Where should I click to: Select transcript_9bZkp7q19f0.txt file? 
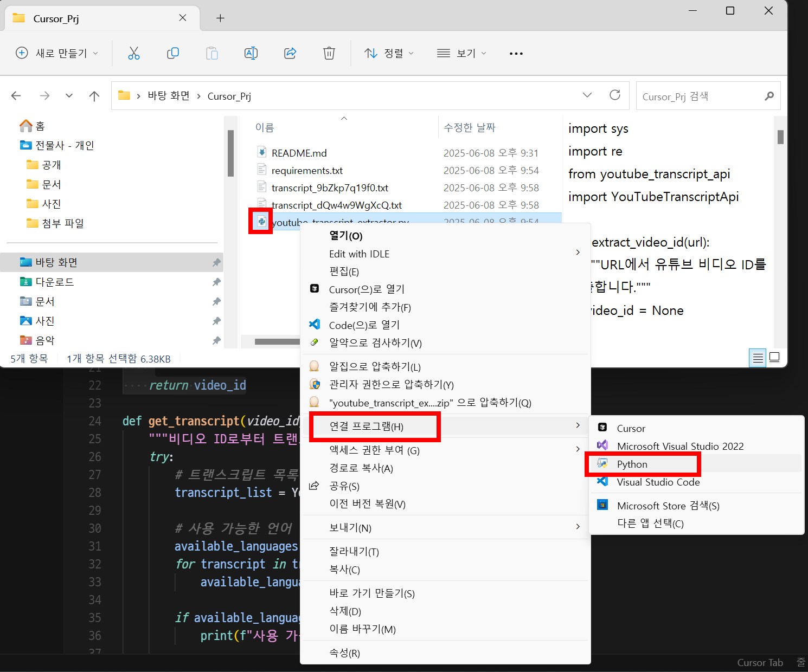330,188
